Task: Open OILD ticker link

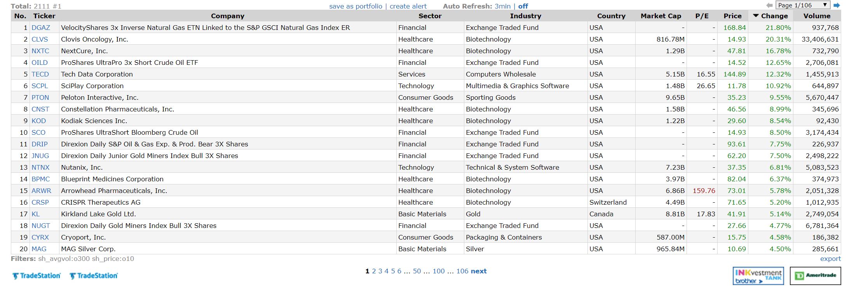Action: coord(40,63)
